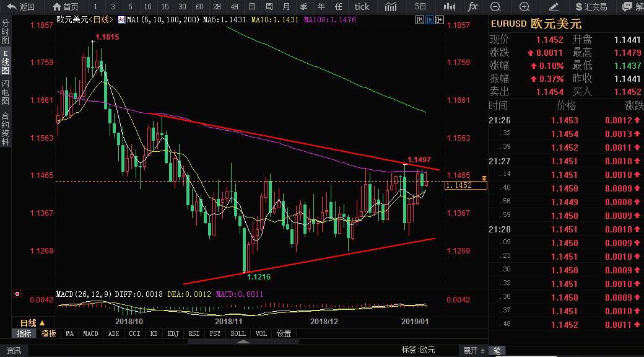Open the fx formula indicator tool
Viewport: 644px width, 357px height.
(x=472, y=7)
